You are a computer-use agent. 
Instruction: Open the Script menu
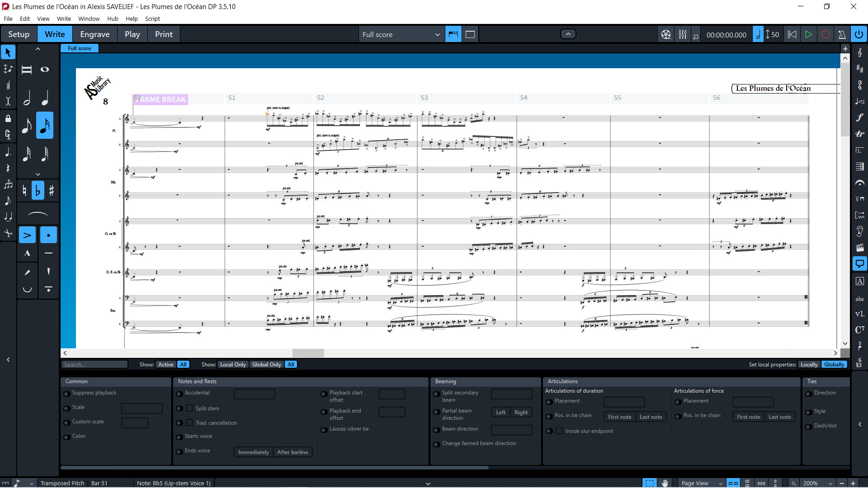click(x=152, y=19)
